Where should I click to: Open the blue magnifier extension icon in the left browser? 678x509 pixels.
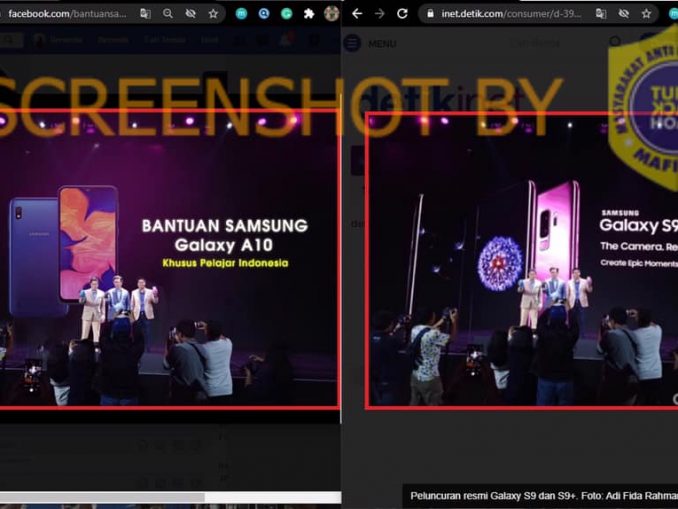(264, 14)
